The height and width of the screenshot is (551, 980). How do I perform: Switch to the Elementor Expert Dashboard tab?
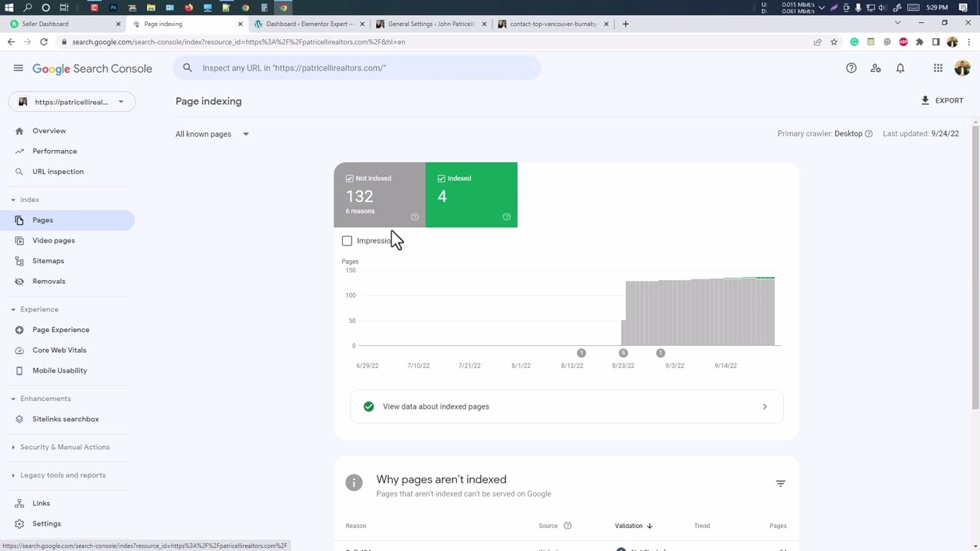310,24
